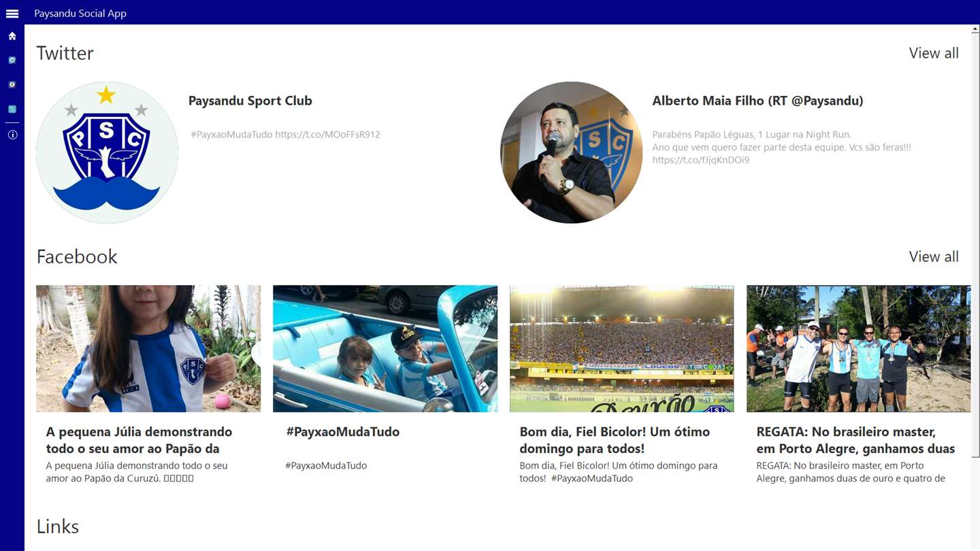Open Alberto Maia Filho tweet title
980x551 pixels.
coord(757,101)
